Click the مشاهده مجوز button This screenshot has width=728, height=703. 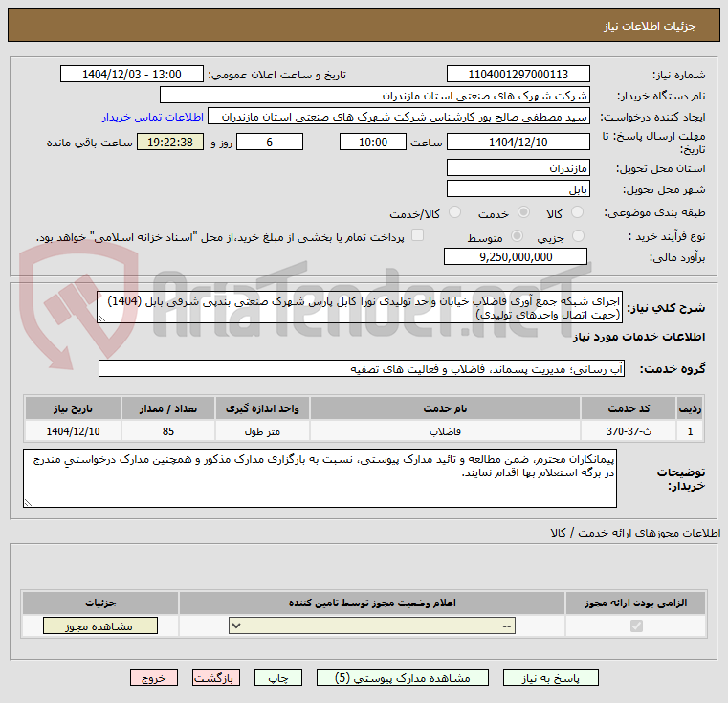[x=100, y=626]
